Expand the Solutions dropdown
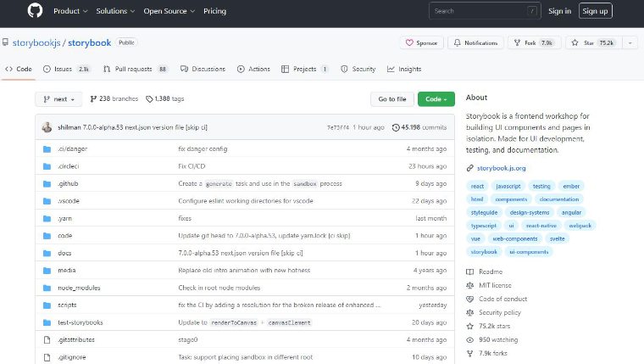This screenshot has width=644, height=364. [x=115, y=11]
